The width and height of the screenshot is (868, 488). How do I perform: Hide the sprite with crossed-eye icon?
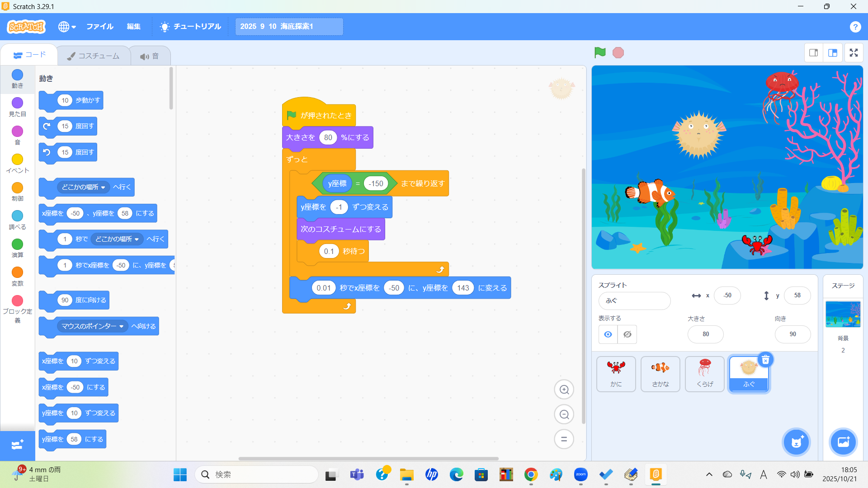[627, 334]
